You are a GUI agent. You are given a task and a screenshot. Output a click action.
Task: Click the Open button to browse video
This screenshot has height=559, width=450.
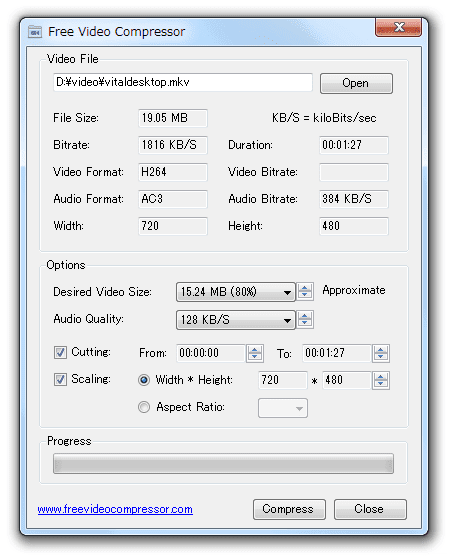tap(356, 83)
